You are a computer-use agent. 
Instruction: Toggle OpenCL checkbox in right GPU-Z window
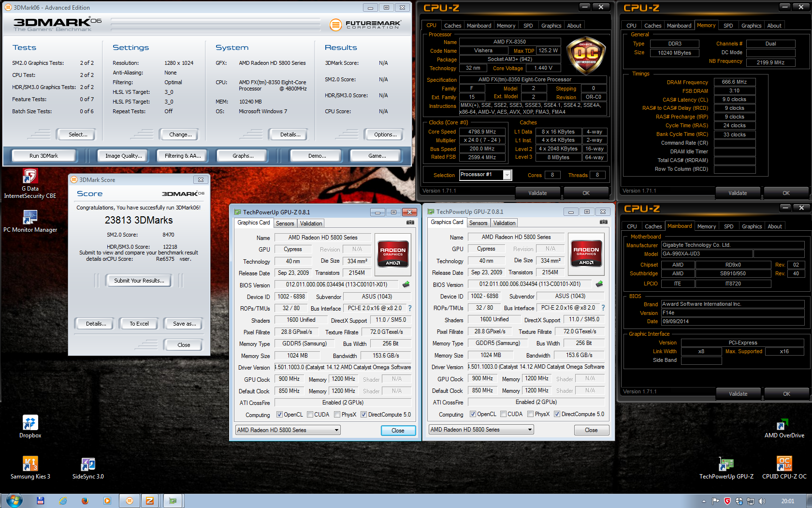[473, 414]
